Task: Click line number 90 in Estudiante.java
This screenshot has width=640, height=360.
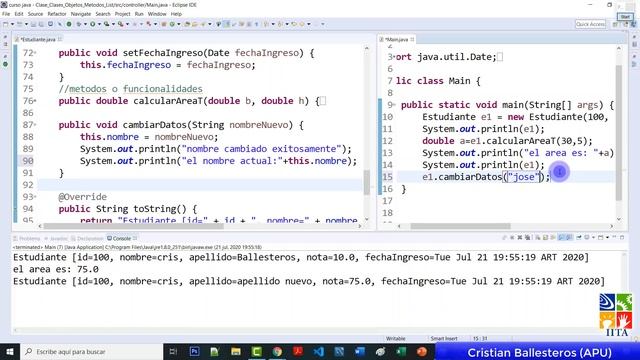Action: (x=28, y=161)
